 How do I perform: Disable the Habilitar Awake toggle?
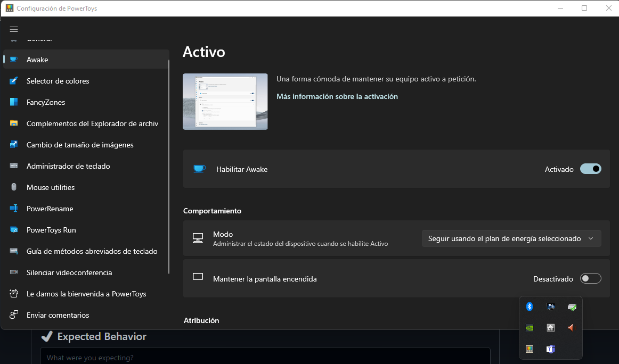click(x=590, y=169)
